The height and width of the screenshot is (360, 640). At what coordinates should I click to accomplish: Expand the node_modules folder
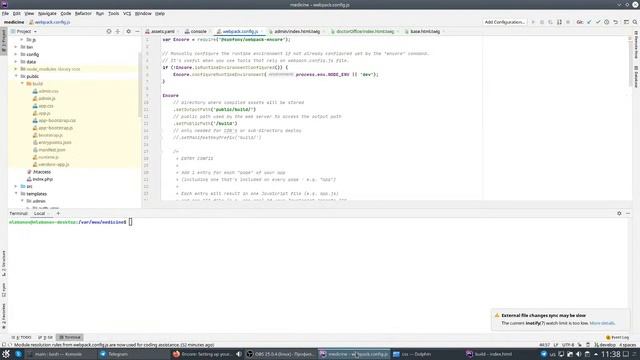pyautogui.click(x=16, y=69)
